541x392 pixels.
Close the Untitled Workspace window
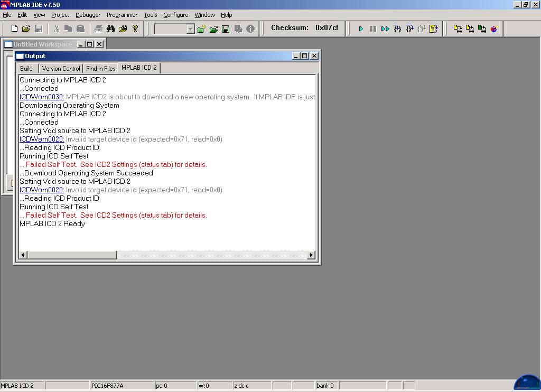tap(99, 44)
